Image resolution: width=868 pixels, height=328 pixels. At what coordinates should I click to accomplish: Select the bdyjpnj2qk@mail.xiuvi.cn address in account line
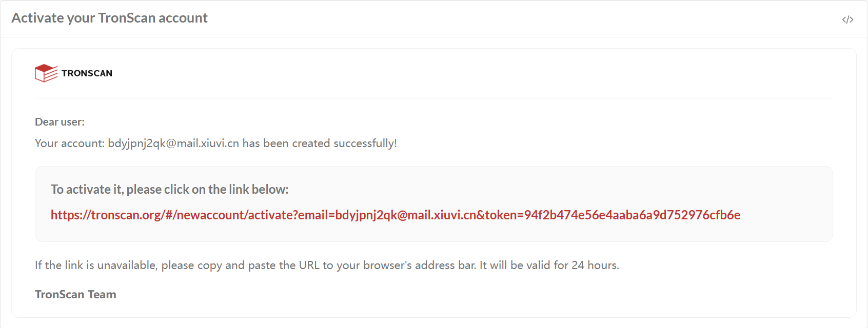[173, 143]
